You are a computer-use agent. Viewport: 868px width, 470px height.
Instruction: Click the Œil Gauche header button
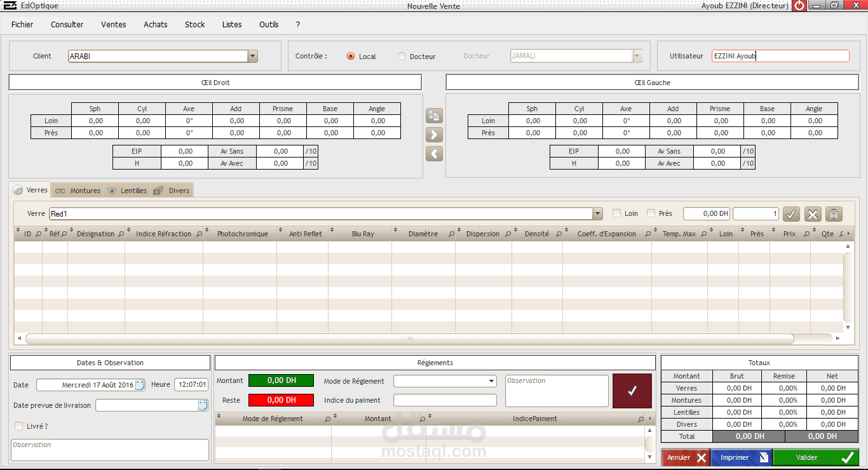pyautogui.click(x=652, y=83)
